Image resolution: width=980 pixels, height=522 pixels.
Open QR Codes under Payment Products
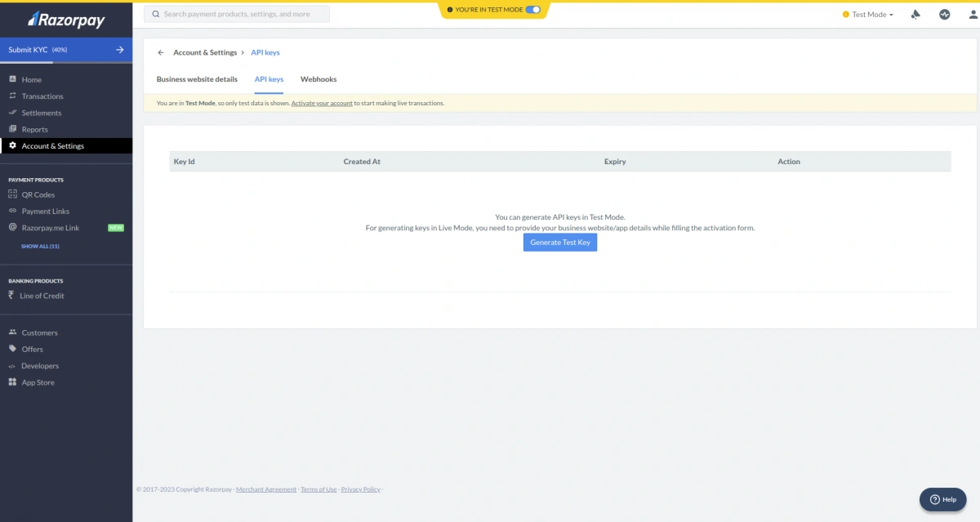[39, 194]
